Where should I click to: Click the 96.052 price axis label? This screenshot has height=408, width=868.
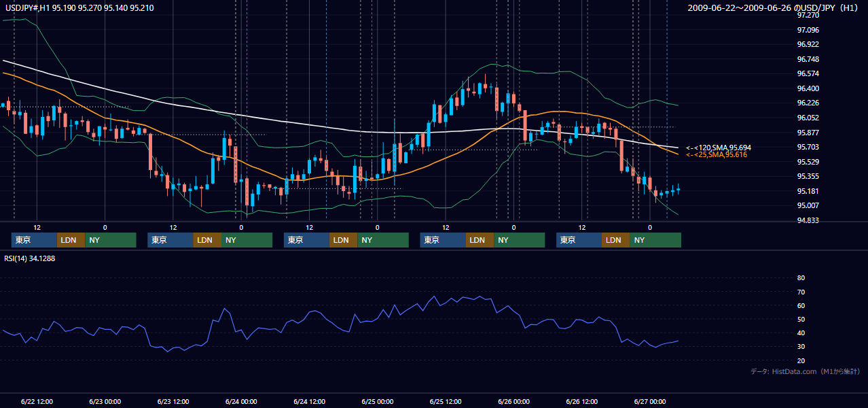pos(808,118)
